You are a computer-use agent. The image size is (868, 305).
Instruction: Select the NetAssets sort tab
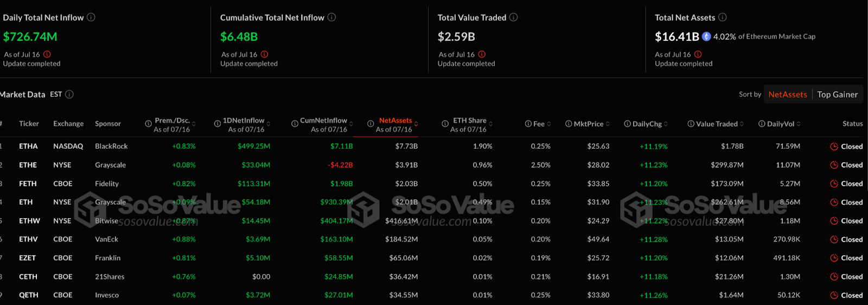(x=788, y=94)
